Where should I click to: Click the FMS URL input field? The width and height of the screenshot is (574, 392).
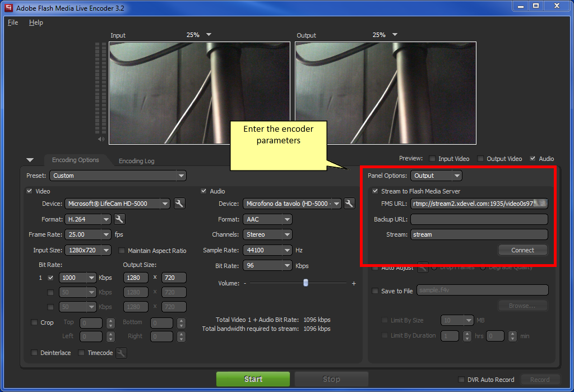click(x=479, y=204)
